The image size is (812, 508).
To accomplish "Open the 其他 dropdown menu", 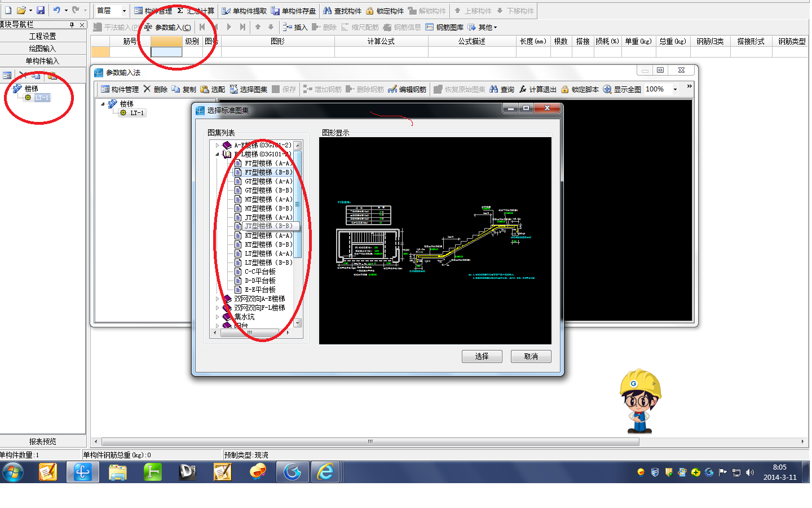I will tap(483, 27).
